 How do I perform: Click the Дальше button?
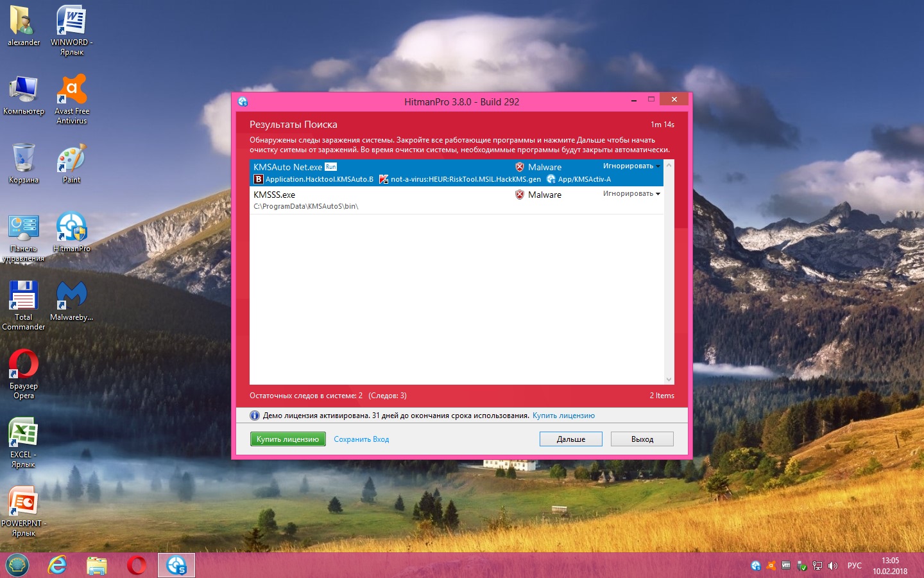(571, 439)
